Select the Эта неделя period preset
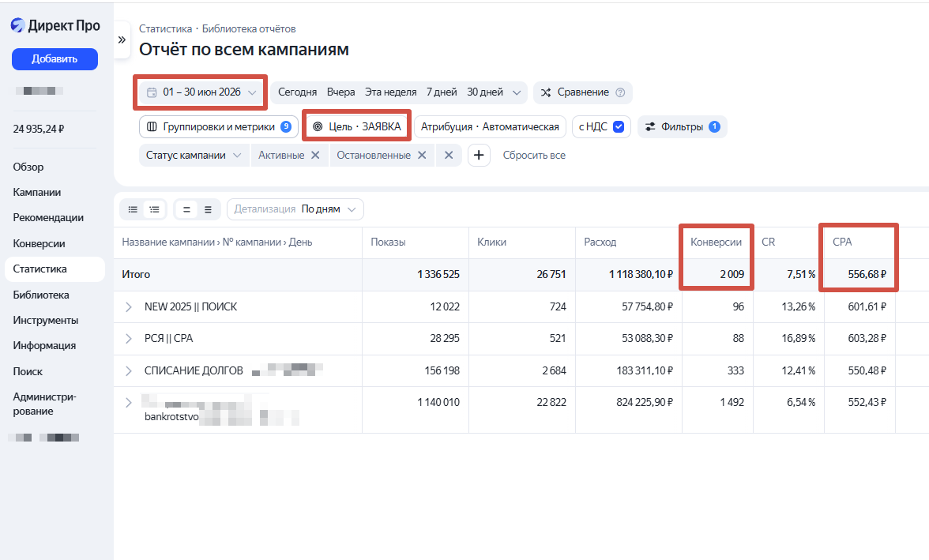This screenshot has height=560, width=929. point(390,92)
